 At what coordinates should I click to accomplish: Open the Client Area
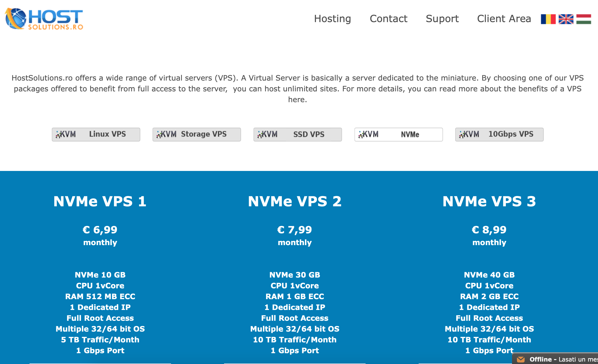pos(504,19)
